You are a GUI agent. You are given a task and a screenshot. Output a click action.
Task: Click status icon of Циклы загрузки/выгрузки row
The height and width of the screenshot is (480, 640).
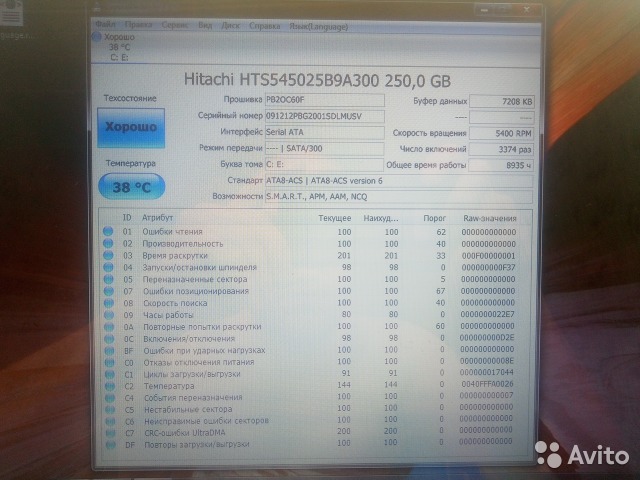[110, 374]
